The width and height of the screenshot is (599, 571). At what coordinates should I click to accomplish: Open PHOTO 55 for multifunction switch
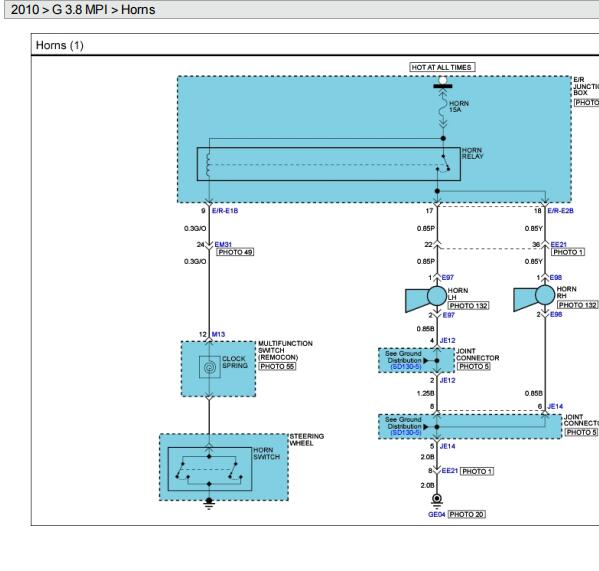[277, 366]
